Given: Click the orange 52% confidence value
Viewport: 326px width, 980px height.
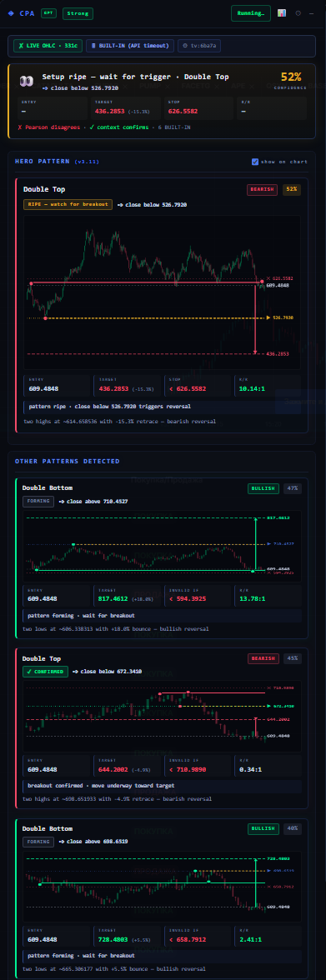Looking at the screenshot, I should (291, 77).
